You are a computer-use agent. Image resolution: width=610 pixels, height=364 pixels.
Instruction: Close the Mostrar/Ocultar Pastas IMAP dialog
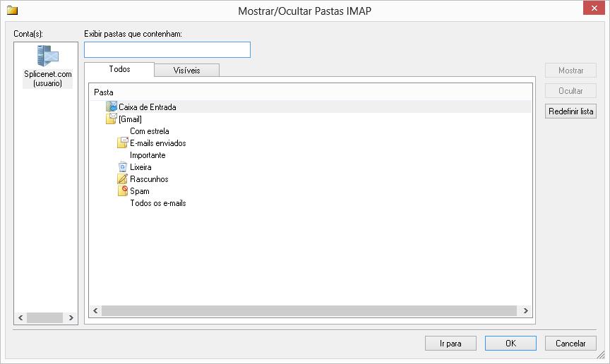pyautogui.click(x=594, y=8)
